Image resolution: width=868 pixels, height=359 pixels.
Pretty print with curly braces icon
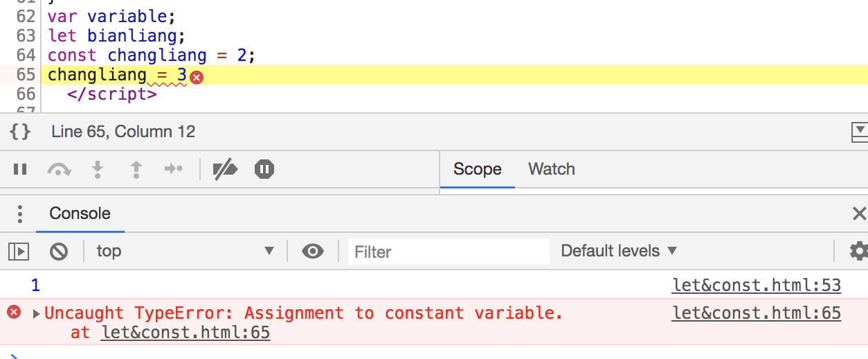click(21, 131)
